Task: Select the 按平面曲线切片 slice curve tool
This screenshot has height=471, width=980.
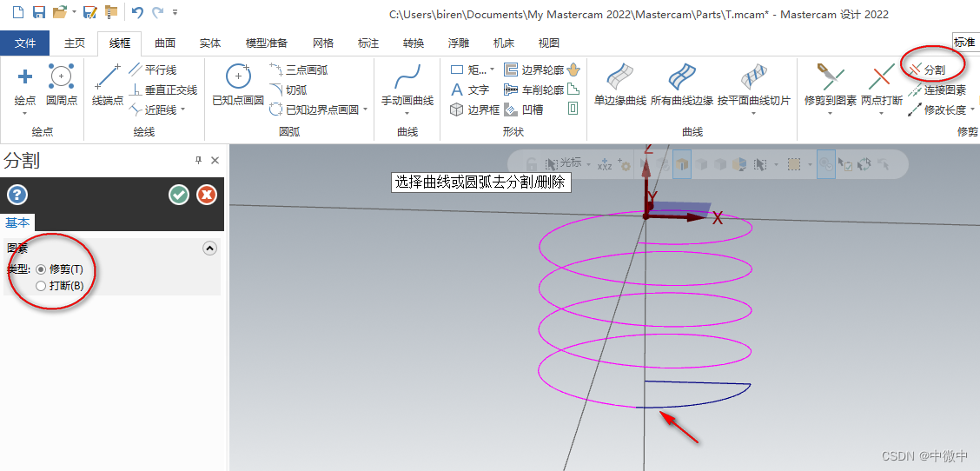Action: tap(754, 84)
